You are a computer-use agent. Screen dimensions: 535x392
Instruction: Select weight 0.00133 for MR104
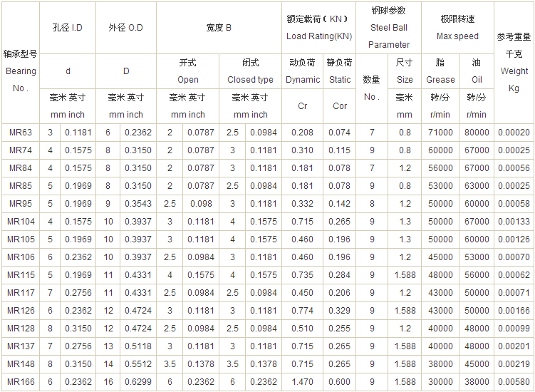[514, 222]
